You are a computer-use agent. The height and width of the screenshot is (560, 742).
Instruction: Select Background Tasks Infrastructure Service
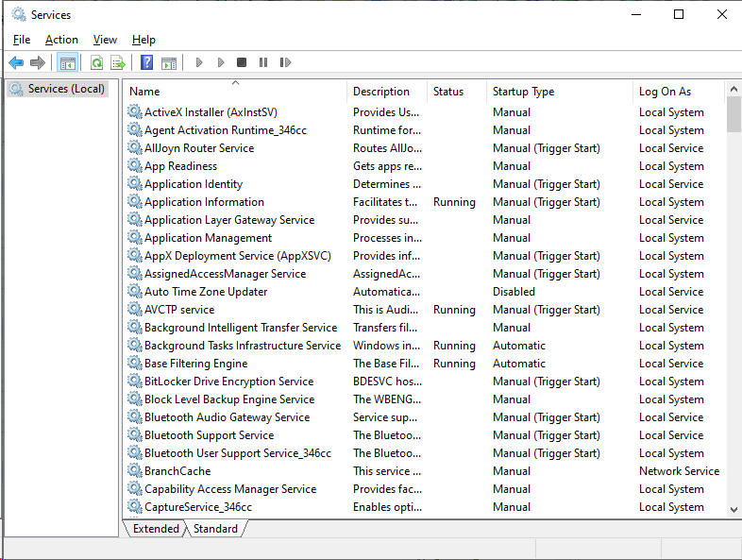(x=243, y=346)
